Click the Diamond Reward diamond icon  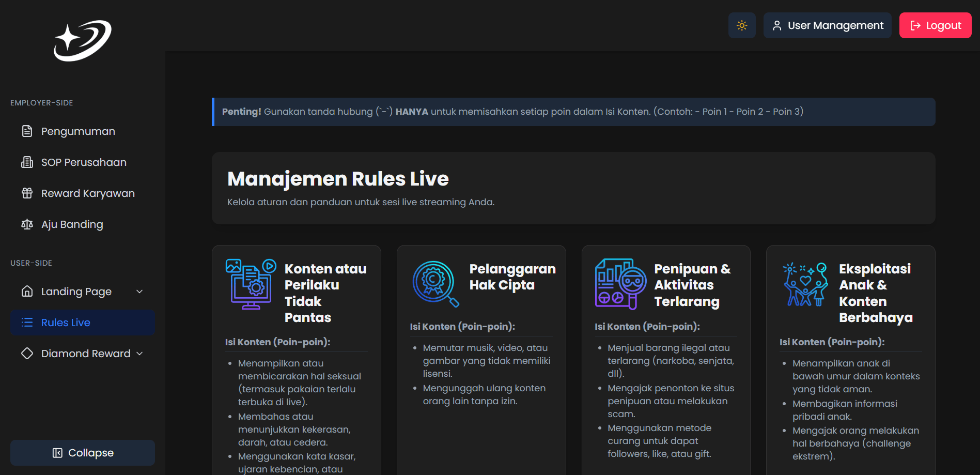(27, 354)
